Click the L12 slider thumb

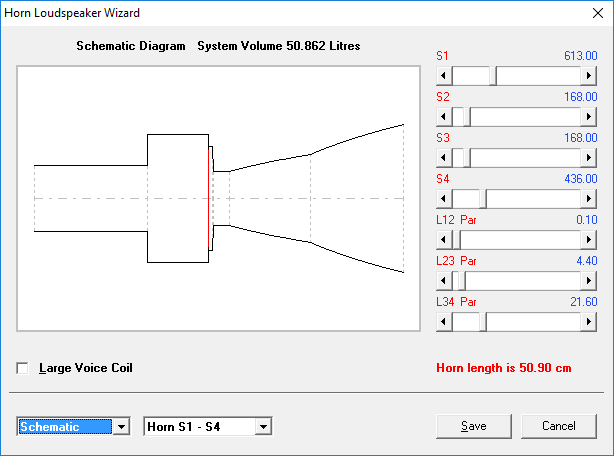tap(457, 240)
